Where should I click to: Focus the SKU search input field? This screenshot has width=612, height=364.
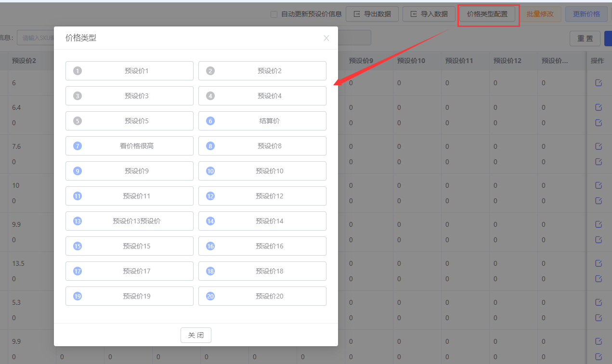(x=36, y=38)
